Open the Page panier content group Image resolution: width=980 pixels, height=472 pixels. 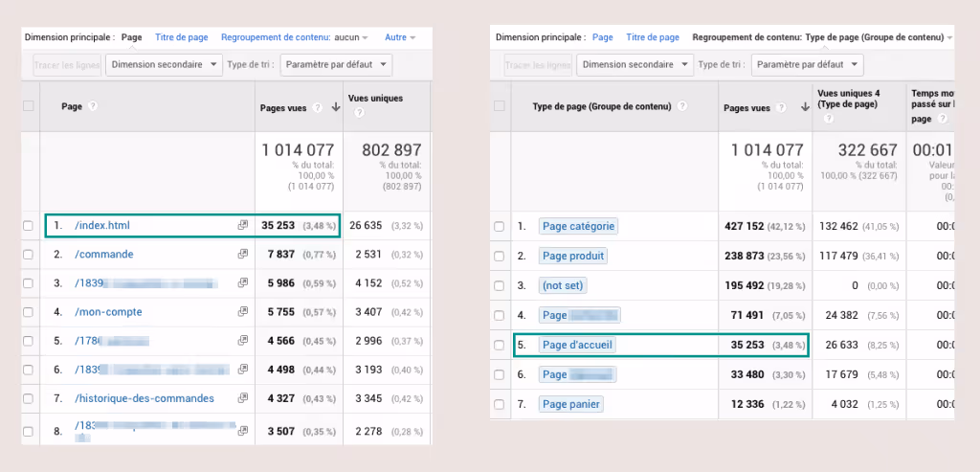[x=571, y=404]
